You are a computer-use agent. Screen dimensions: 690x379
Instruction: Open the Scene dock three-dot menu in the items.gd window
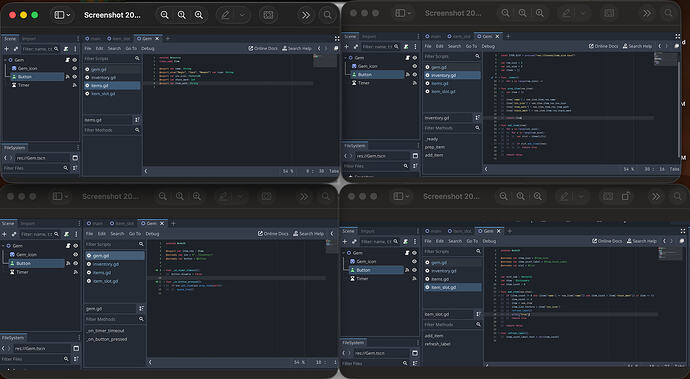[75, 49]
